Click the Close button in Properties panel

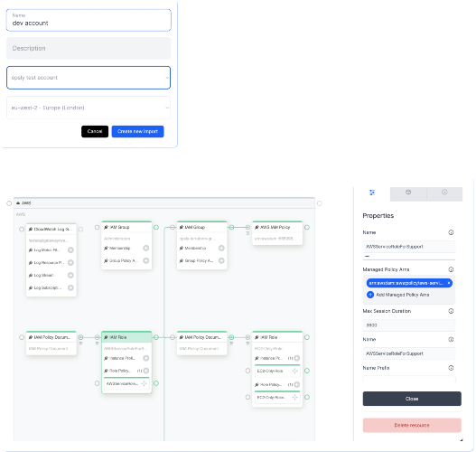[412, 399]
